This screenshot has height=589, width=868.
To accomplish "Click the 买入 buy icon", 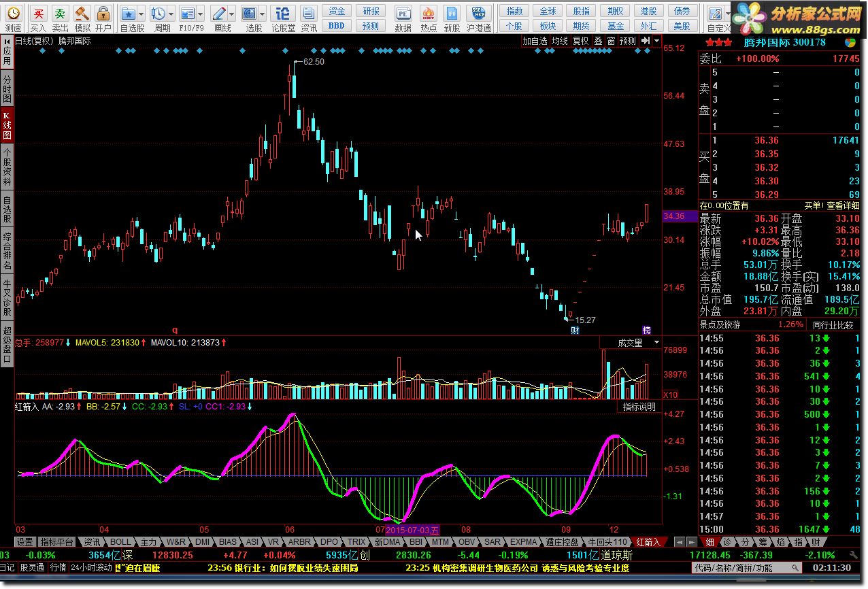I will pos(39,13).
